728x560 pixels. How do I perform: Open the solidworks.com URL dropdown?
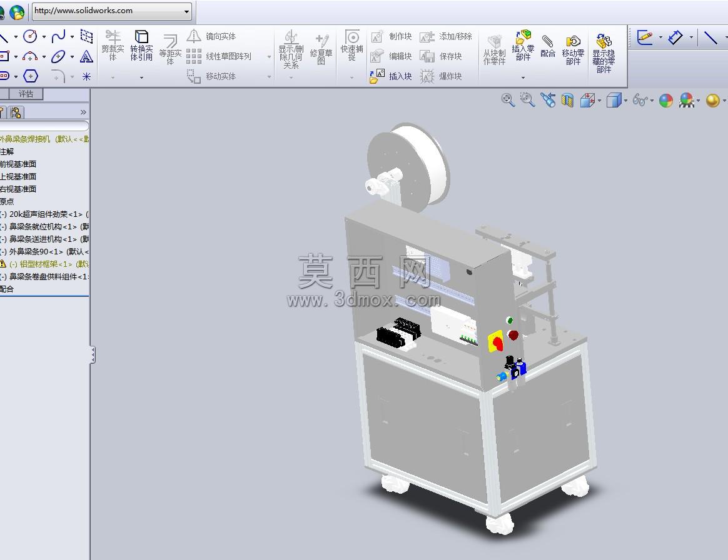(x=186, y=11)
